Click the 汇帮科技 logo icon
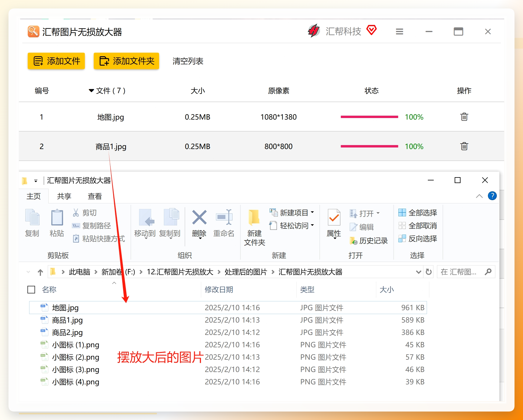Viewport: 523px width, 420px height. pos(314,31)
